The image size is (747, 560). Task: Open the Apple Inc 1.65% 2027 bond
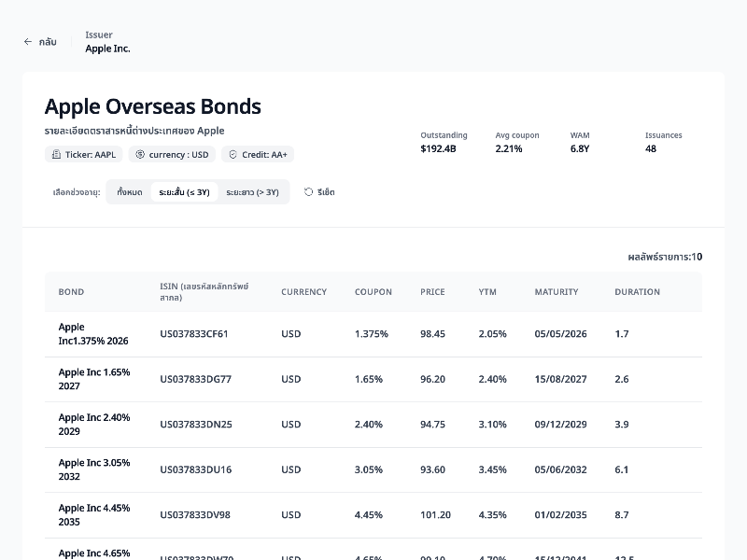[x=94, y=379]
